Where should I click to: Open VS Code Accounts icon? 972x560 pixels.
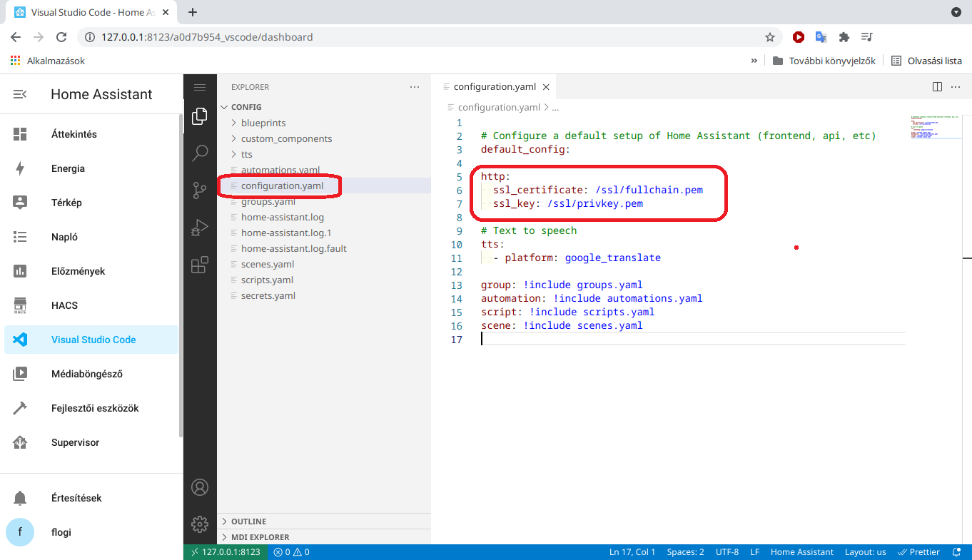pos(200,487)
